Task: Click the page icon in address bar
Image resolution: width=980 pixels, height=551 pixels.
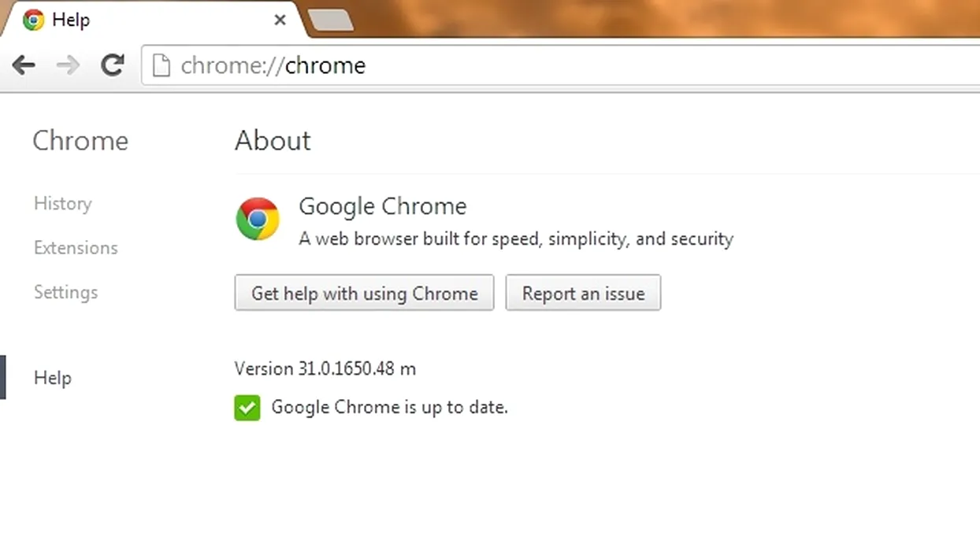Action: pos(161,65)
